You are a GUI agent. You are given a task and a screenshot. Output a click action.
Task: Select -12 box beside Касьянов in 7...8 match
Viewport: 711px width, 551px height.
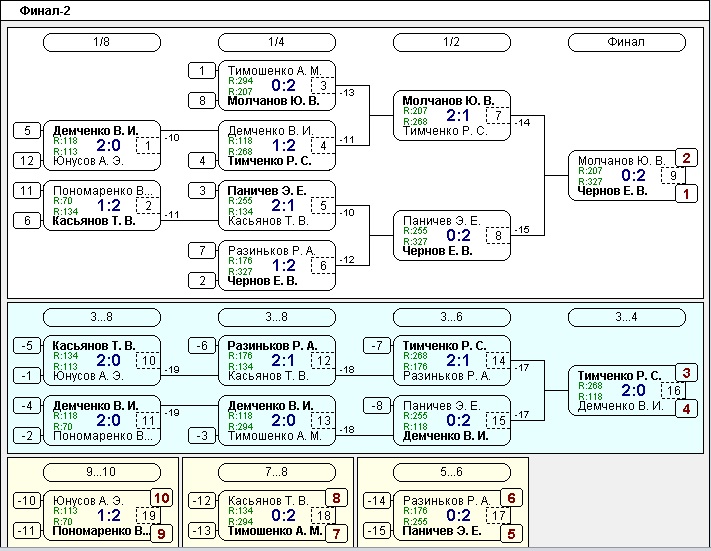pos(202,501)
